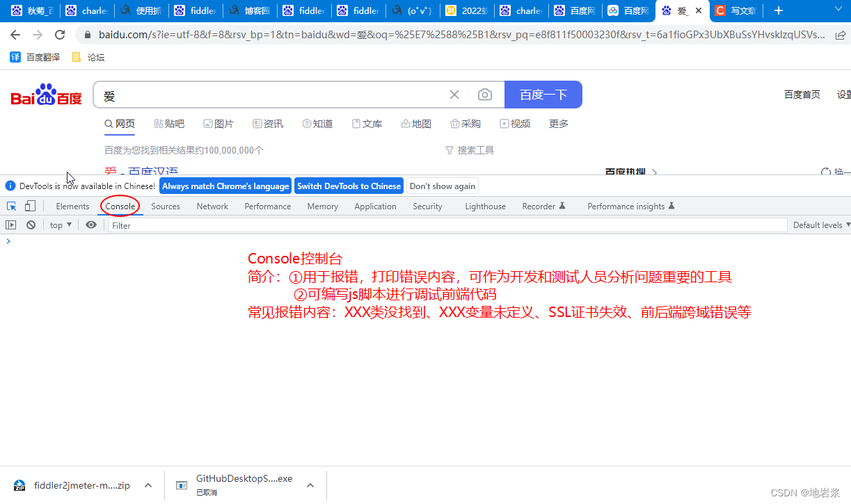Image resolution: width=851 pixels, height=504 pixels.
Task: Switch to the Network panel
Action: [x=212, y=206]
